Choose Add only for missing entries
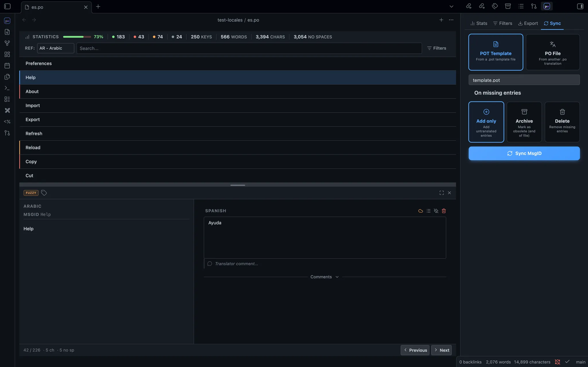Viewport: 588px width, 367px height. (x=486, y=122)
